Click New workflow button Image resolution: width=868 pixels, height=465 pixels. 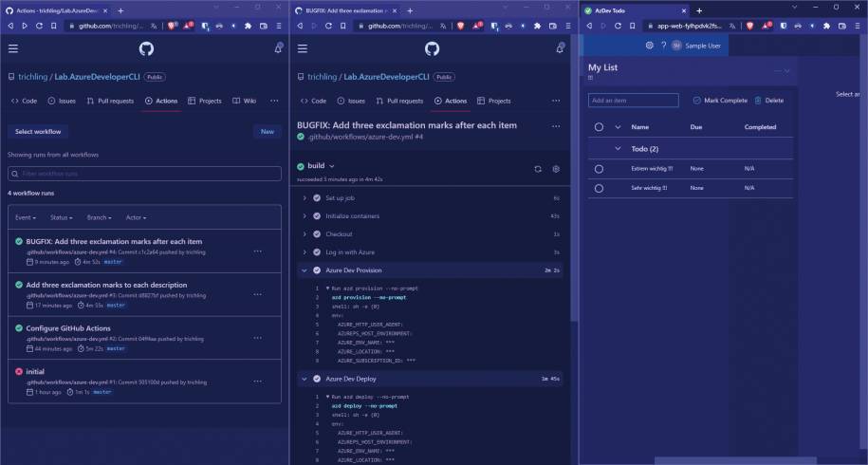[268, 132]
